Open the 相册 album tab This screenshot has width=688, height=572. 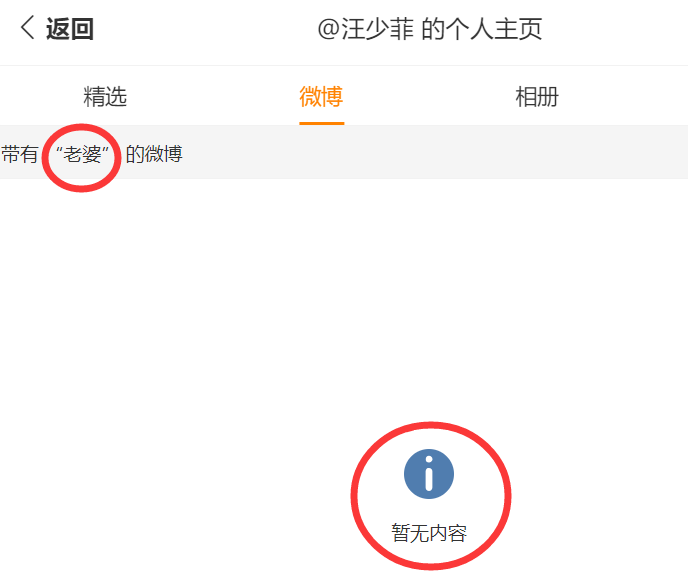(537, 96)
